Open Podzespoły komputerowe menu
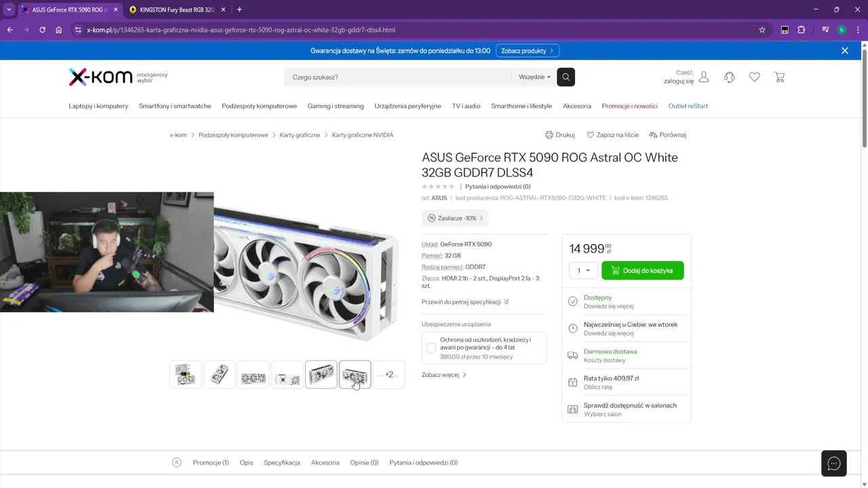Viewport: 868px width, 488px height. (259, 106)
